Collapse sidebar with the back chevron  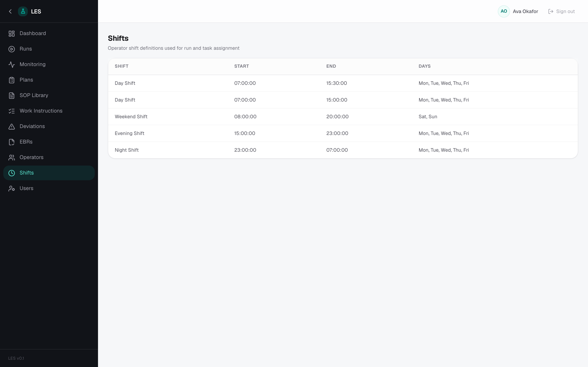click(10, 11)
